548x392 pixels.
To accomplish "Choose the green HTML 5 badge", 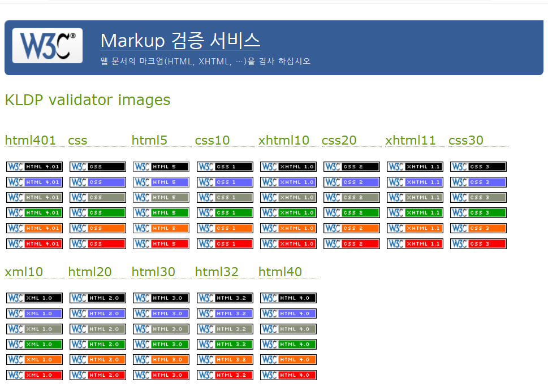I will pyautogui.click(x=161, y=213).
